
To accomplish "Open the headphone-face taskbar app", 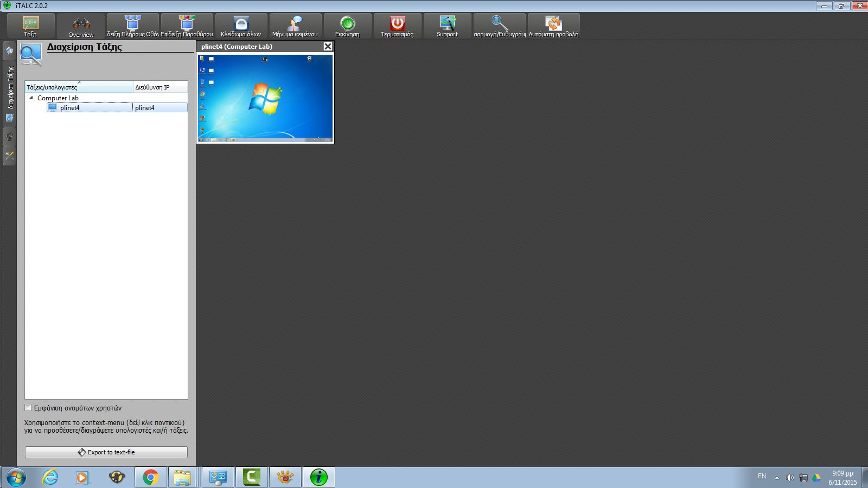I will 117,477.
